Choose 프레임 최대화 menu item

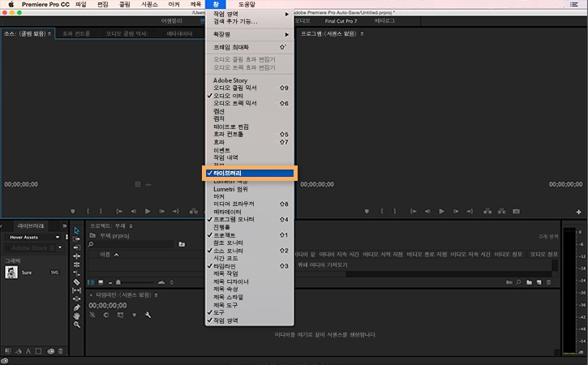pos(249,47)
